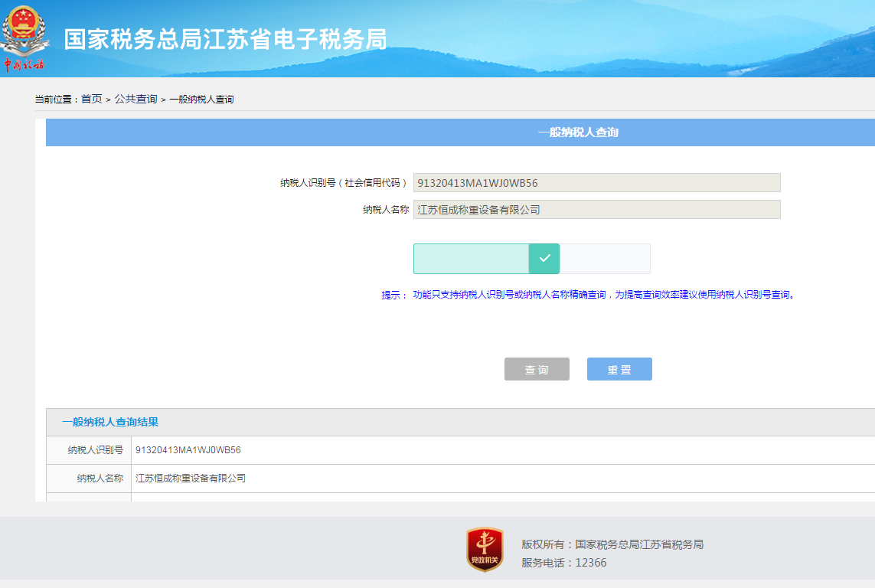875x588 pixels.
Task: Click the 纳税人识别号 result row value
Action: pos(188,450)
